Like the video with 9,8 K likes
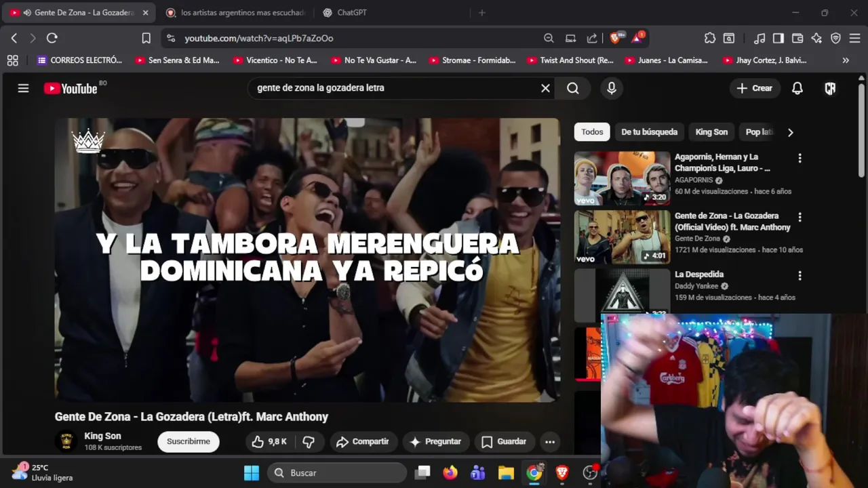This screenshot has width=868, height=488. tap(269, 442)
